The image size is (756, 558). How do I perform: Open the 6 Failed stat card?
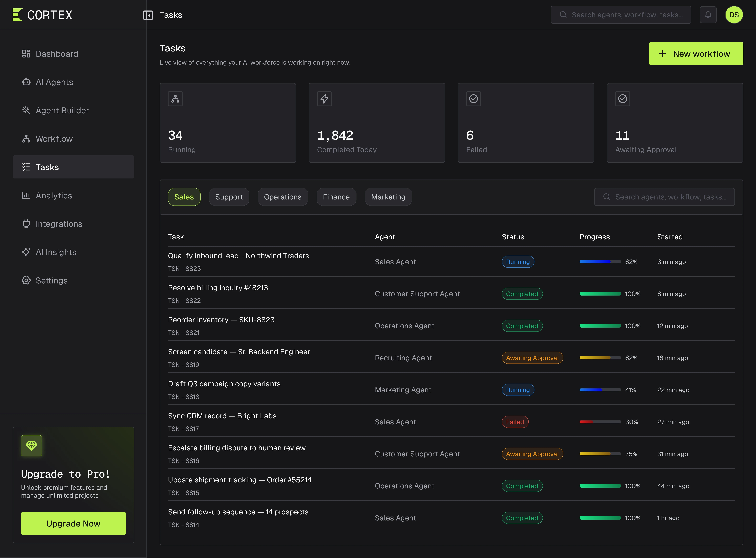(526, 123)
